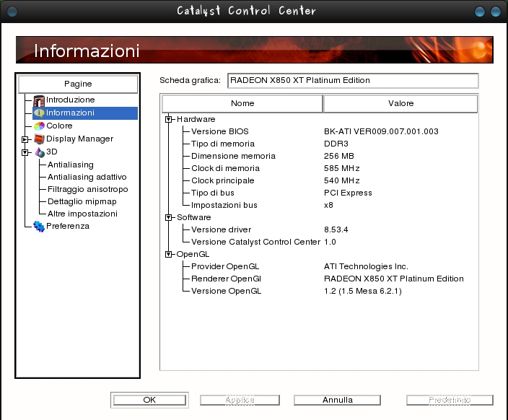Go to Filtraggio anisotropo settings
The width and height of the screenshot is (508, 420).
pos(87,190)
